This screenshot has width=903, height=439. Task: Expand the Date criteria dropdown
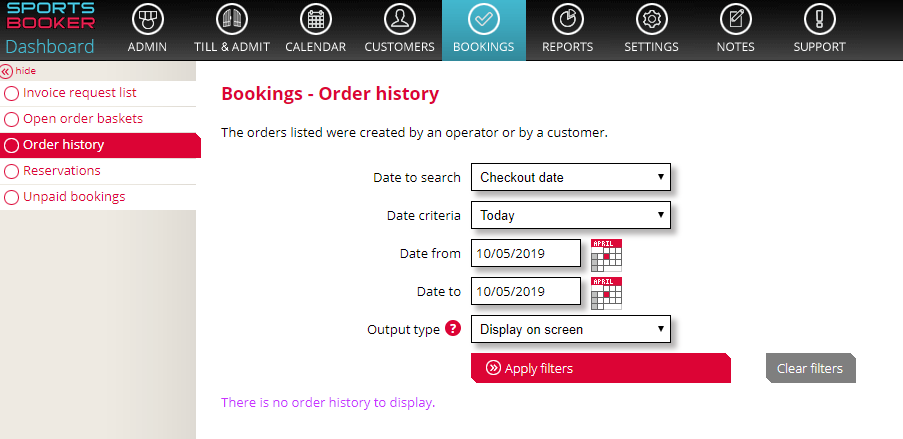[571, 215]
